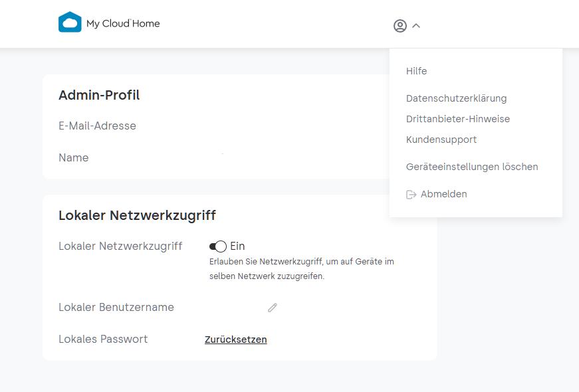579x392 pixels.
Task: Click the Lokaler Benutzername label
Action: [x=116, y=307]
